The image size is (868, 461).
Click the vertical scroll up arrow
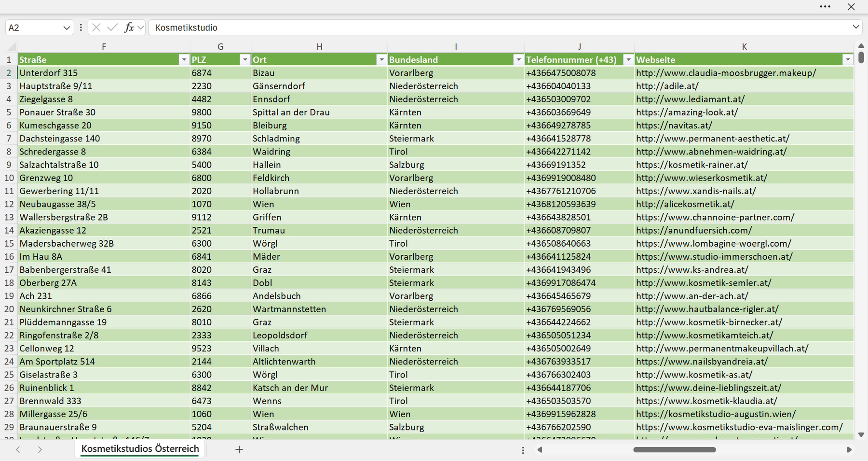pyautogui.click(x=861, y=46)
